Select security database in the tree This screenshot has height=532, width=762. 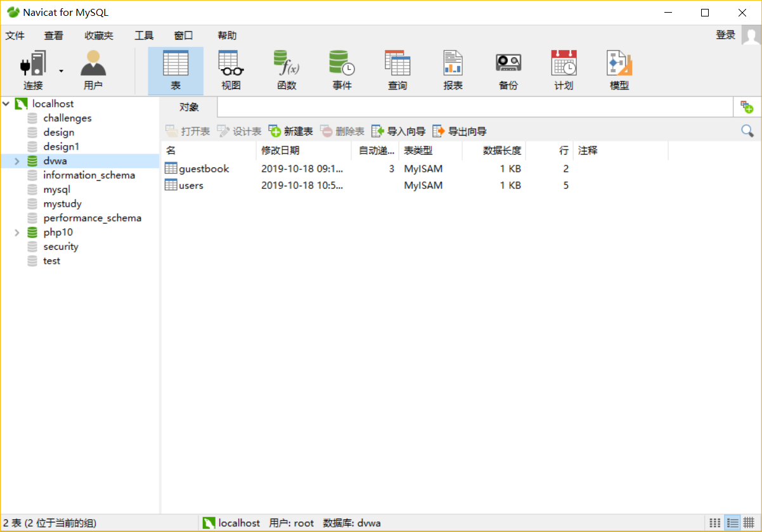[61, 247]
